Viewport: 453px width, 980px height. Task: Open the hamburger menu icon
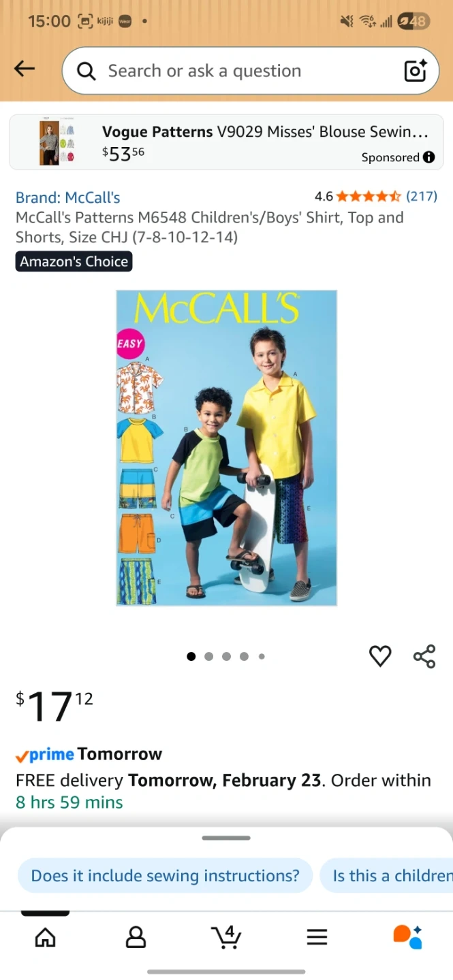317,937
